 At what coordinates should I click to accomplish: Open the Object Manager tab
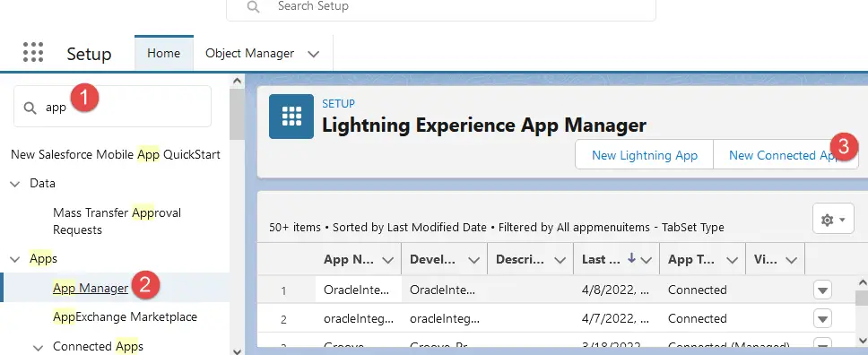(x=249, y=53)
